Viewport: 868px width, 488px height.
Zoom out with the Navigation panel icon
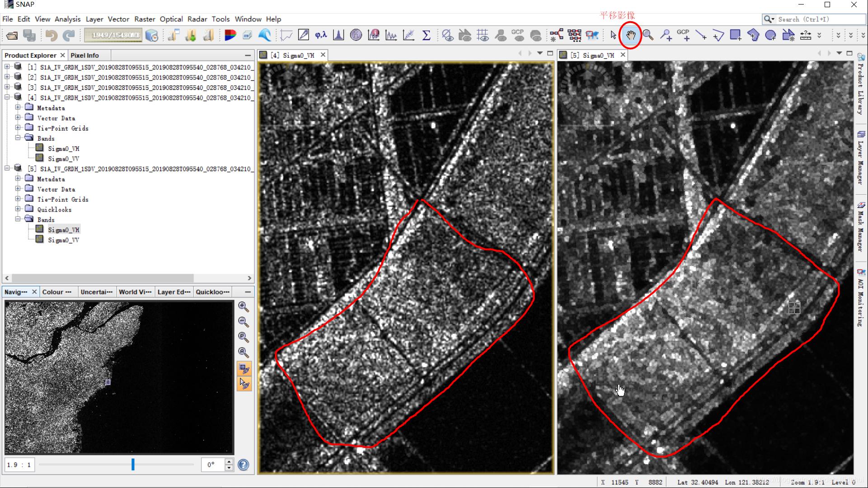tap(244, 322)
